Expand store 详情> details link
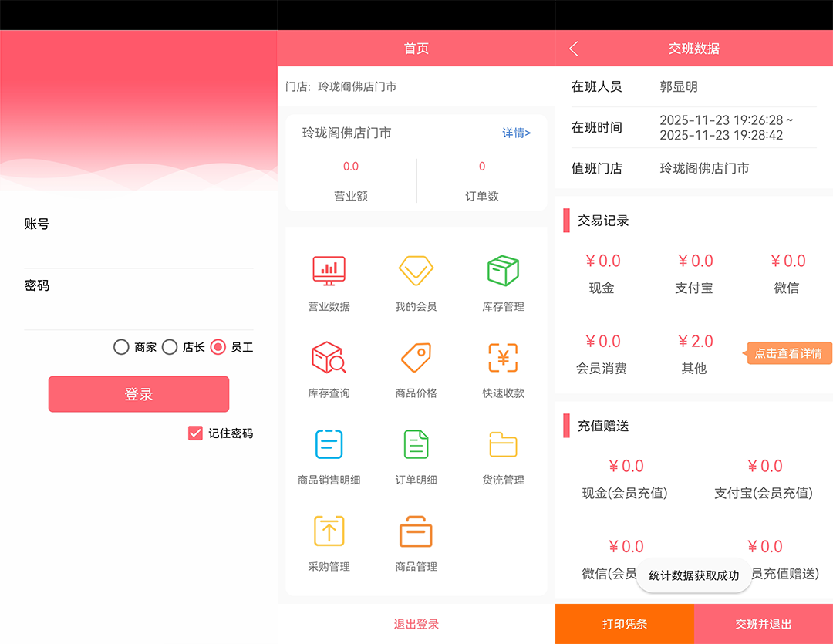The image size is (833, 644). [x=516, y=133]
